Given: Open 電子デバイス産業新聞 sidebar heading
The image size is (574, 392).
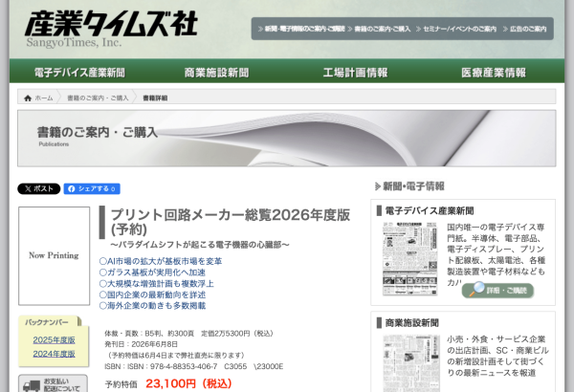Looking at the screenshot, I should click(x=430, y=211).
